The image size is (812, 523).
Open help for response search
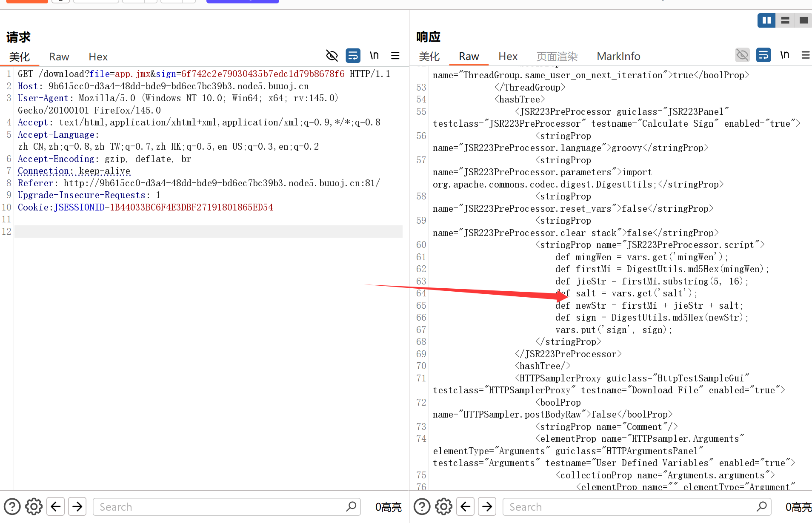pyautogui.click(x=422, y=507)
